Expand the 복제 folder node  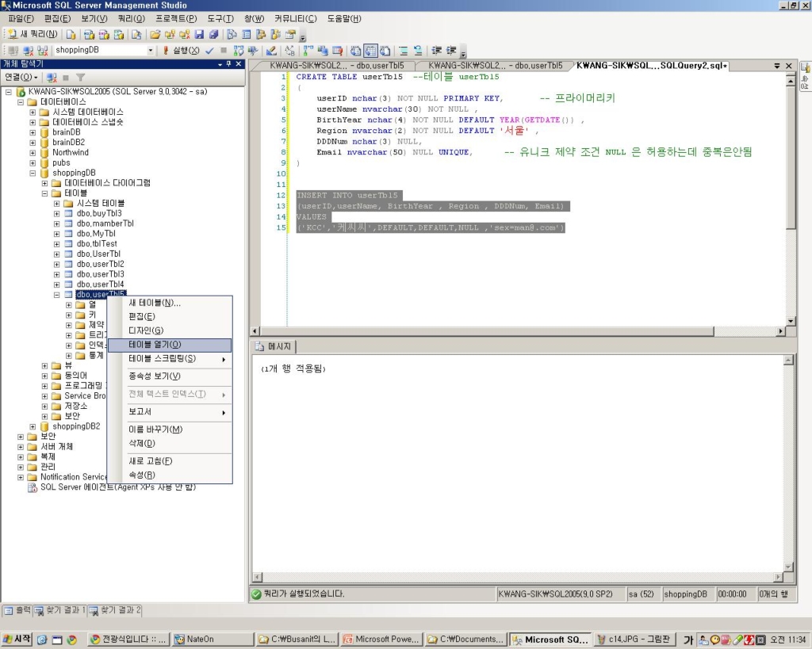20,457
